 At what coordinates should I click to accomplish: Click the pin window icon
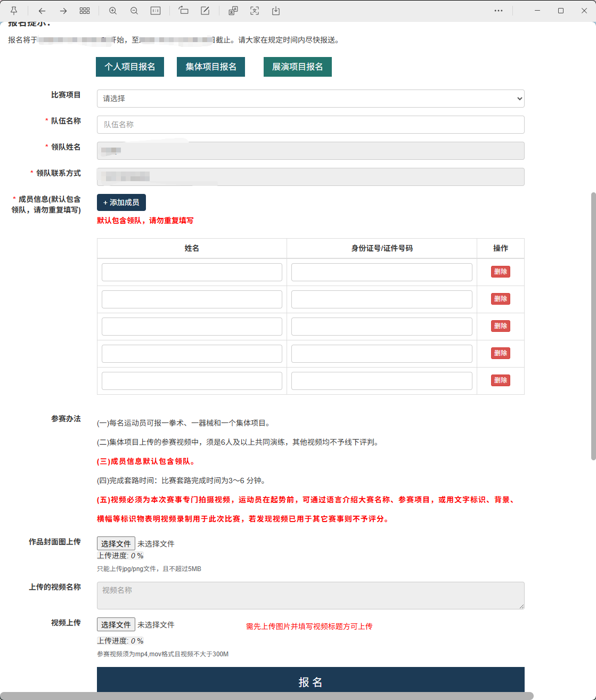click(x=14, y=11)
